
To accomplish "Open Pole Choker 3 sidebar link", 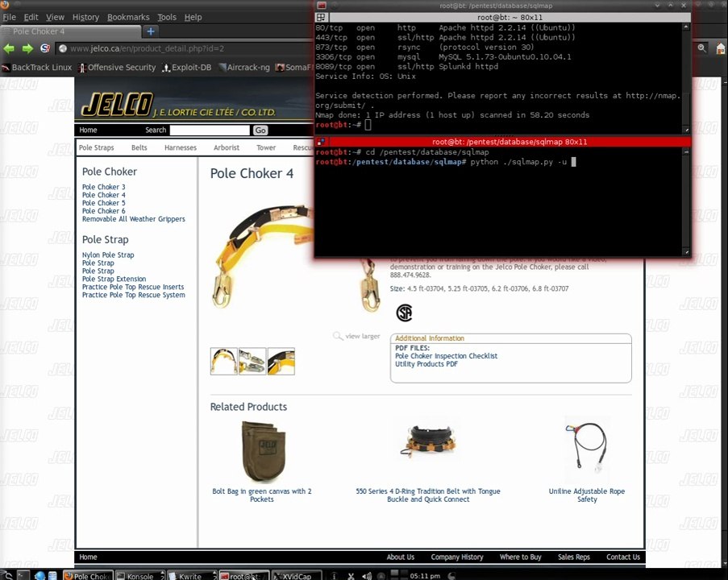I will click(x=103, y=187).
